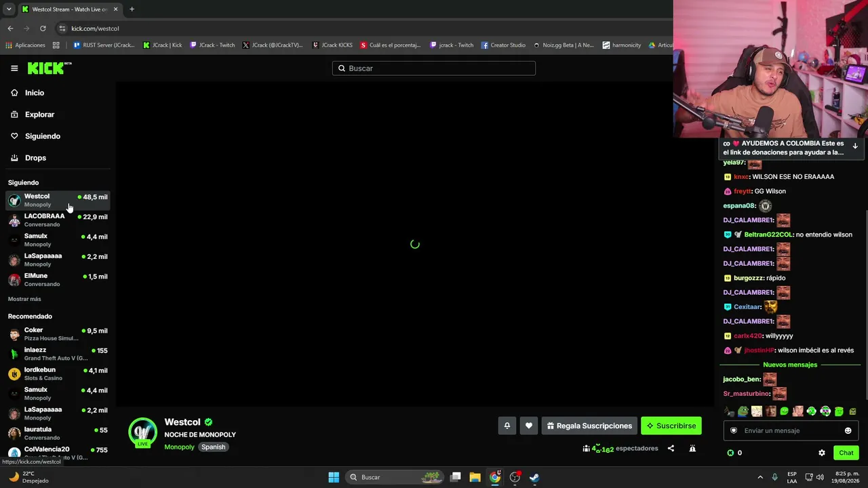Open the recommended Coker channel
The image size is (868, 488).
(x=58, y=334)
